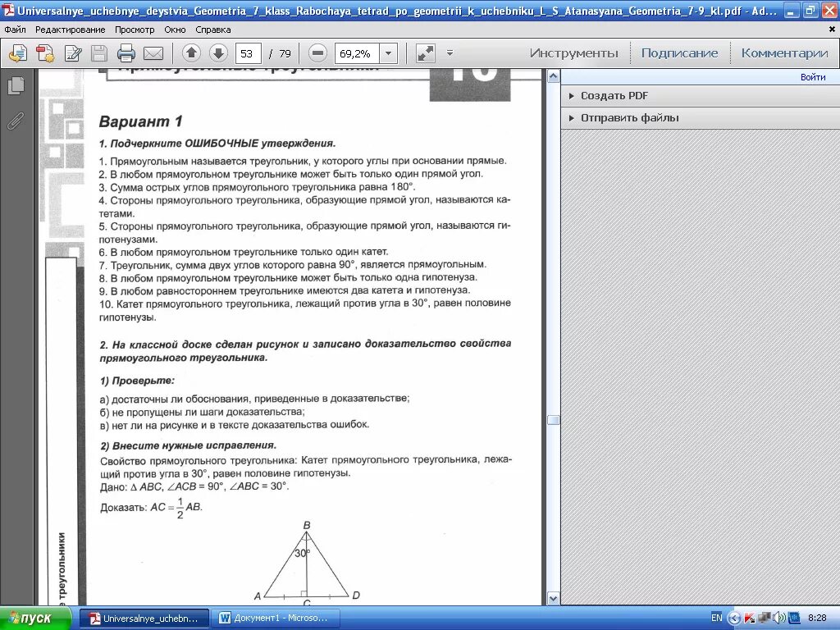
Task: Click the send by email envelope icon
Action: point(153,53)
